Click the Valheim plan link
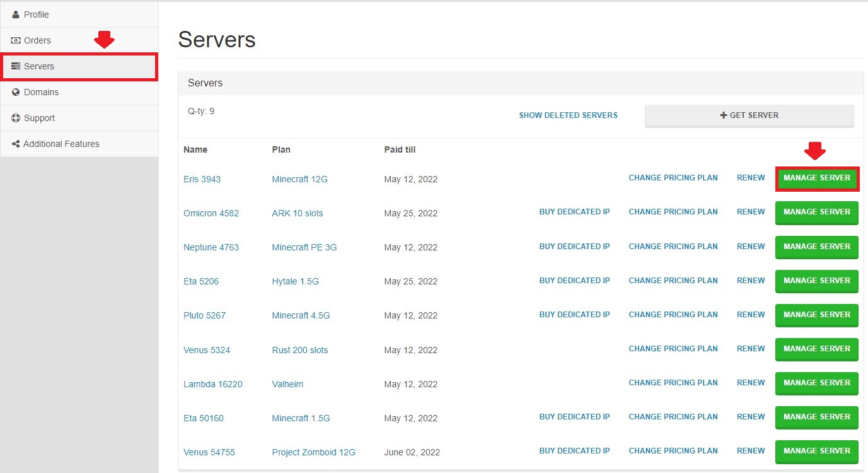 (287, 383)
